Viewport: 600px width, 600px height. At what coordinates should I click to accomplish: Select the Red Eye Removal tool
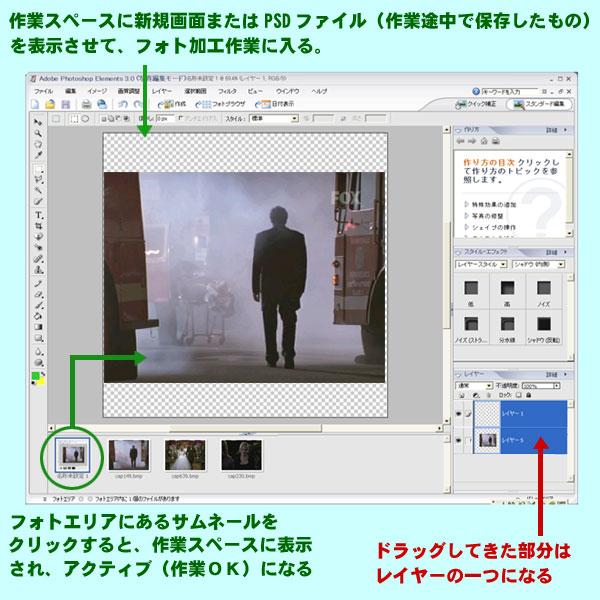coord(38,248)
